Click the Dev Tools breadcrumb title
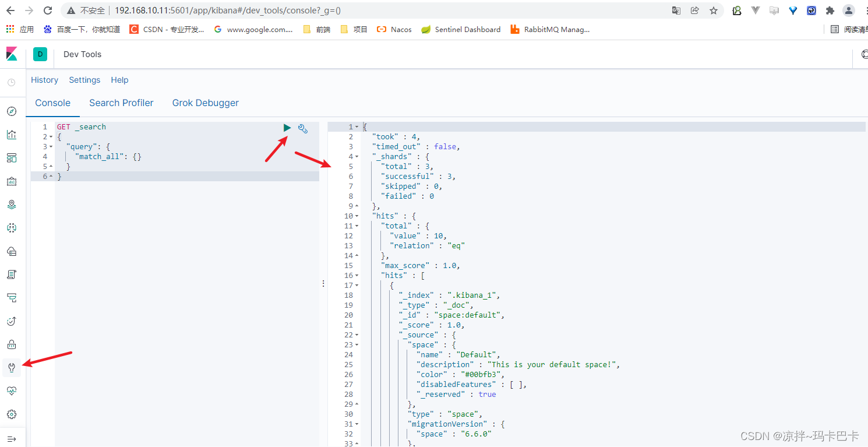The width and height of the screenshot is (868, 447). (x=82, y=54)
